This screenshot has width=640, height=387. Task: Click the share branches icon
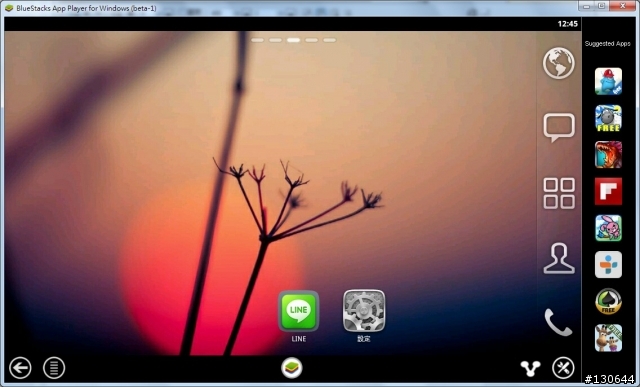click(x=530, y=368)
